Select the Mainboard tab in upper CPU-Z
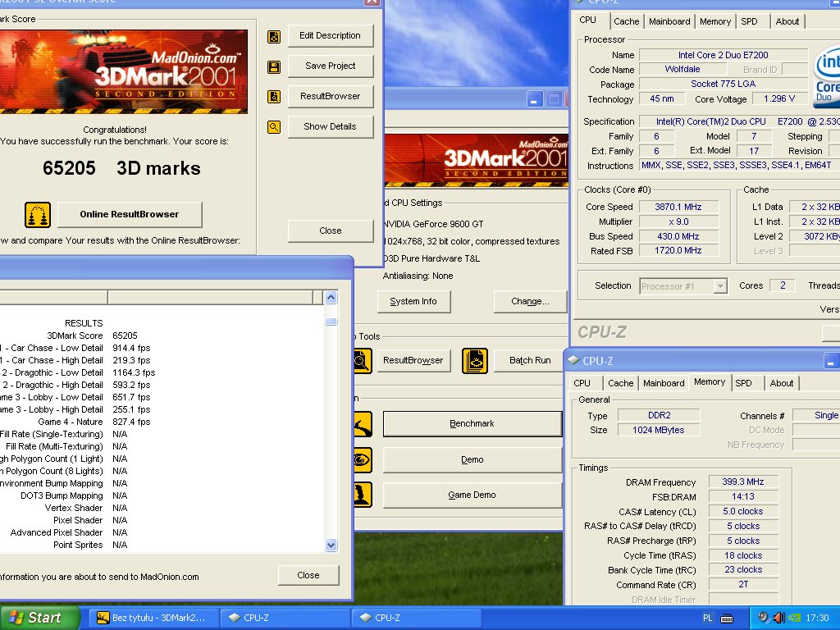This screenshot has height=630, width=840. click(x=669, y=21)
